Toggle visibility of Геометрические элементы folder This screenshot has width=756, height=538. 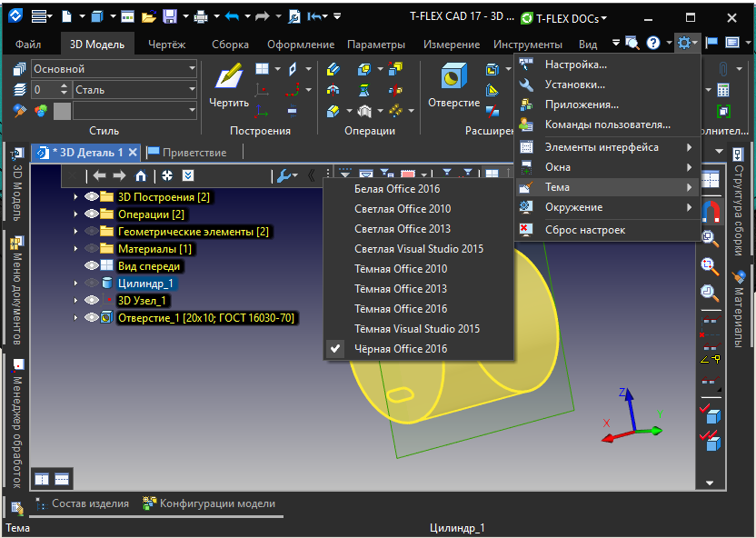point(91,232)
